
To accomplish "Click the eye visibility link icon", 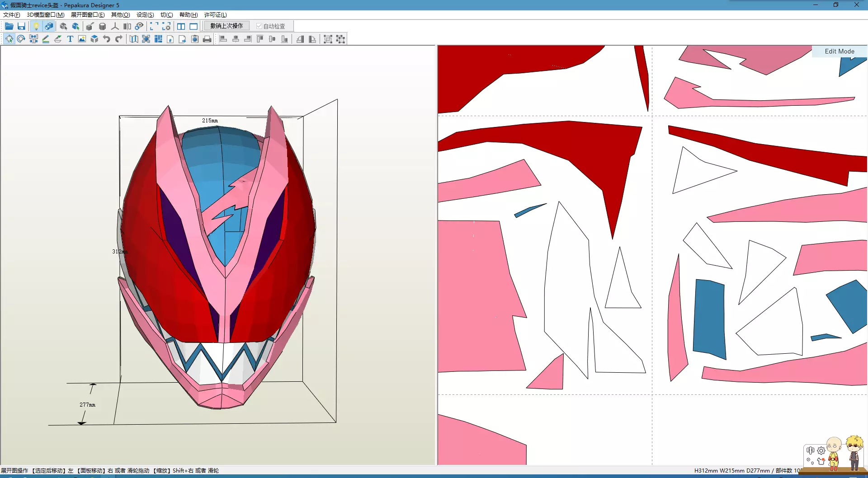I will [139, 26].
